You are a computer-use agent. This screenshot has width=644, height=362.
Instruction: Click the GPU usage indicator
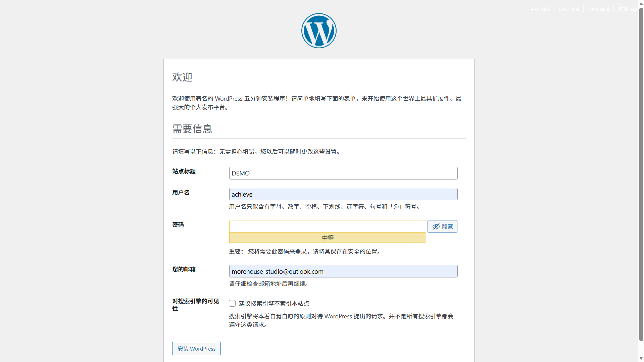coord(568,9)
